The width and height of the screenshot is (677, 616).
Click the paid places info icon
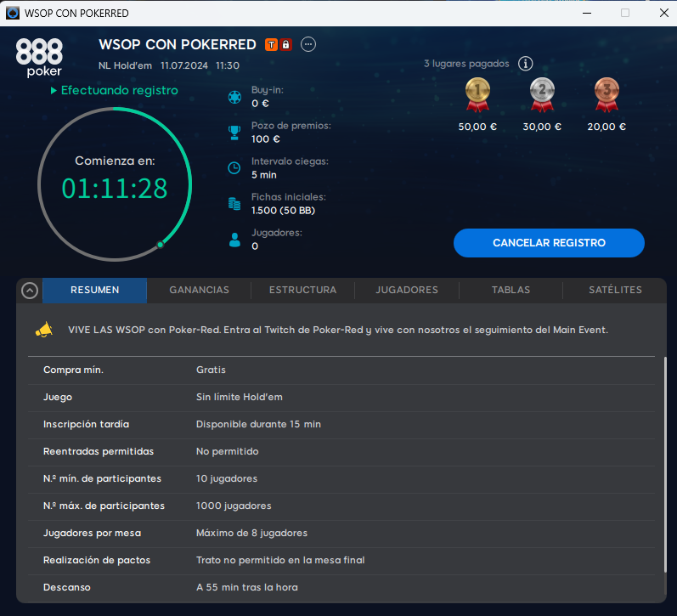tap(525, 64)
